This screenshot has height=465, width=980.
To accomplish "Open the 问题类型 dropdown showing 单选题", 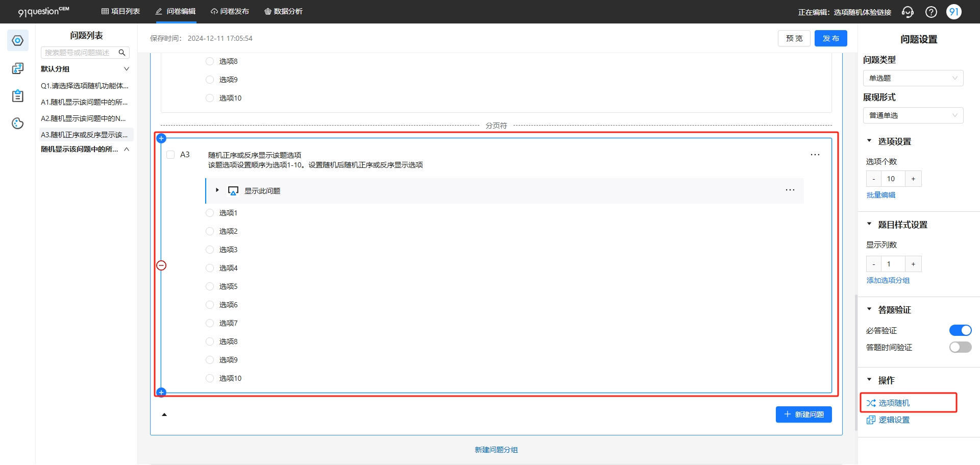I will 913,78.
